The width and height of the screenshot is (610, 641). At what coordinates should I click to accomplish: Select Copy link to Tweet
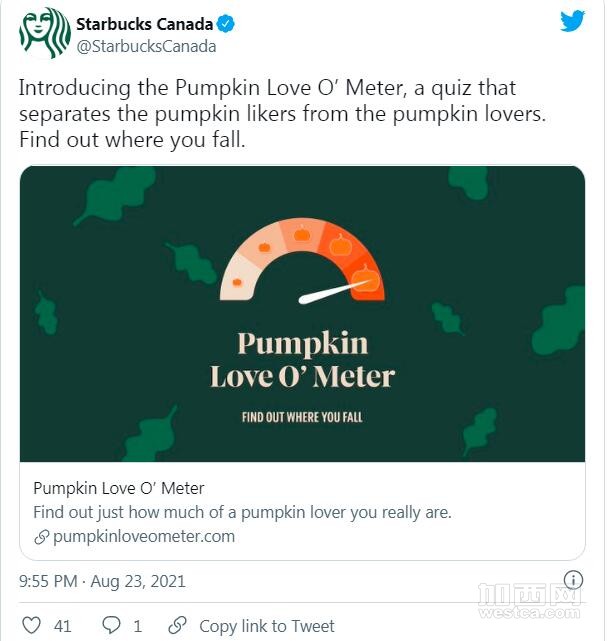pyautogui.click(x=267, y=626)
